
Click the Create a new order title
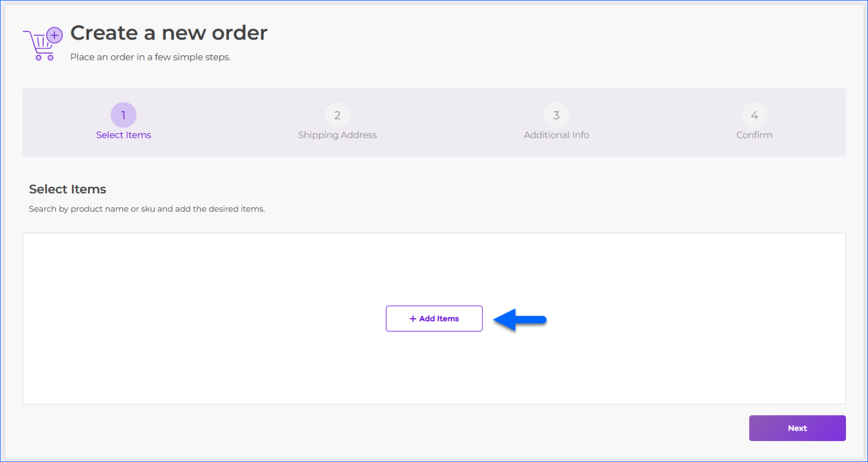tap(168, 33)
